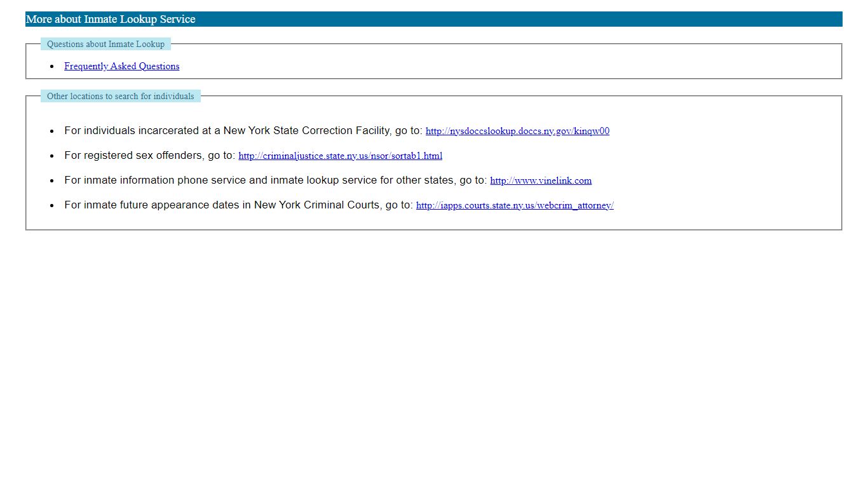Click text about New York State Correction Facility

243,130
